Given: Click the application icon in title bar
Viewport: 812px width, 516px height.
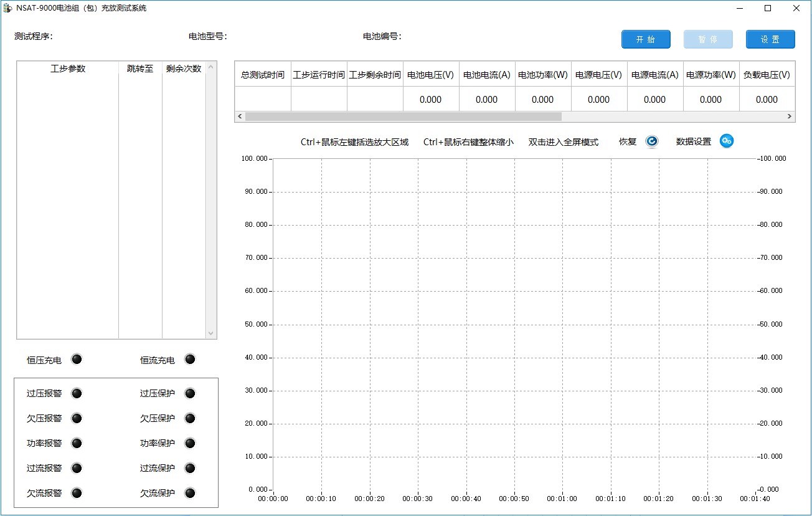Looking at the screenshot, I should tap(8, 8).
